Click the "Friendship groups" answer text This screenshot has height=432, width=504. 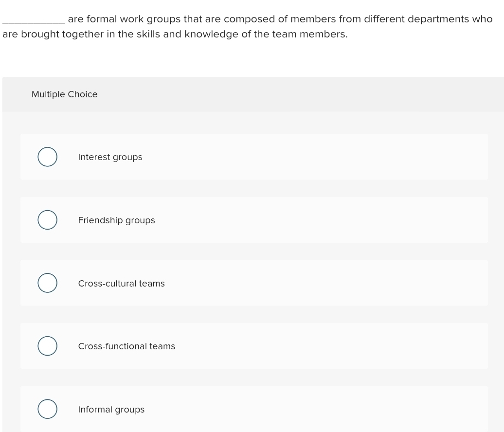pos(116,220)
